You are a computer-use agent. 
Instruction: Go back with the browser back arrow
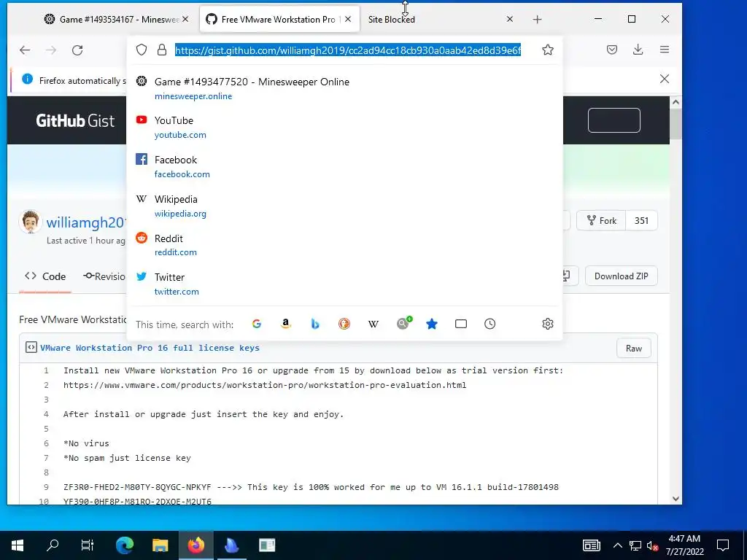pos(25,50)
